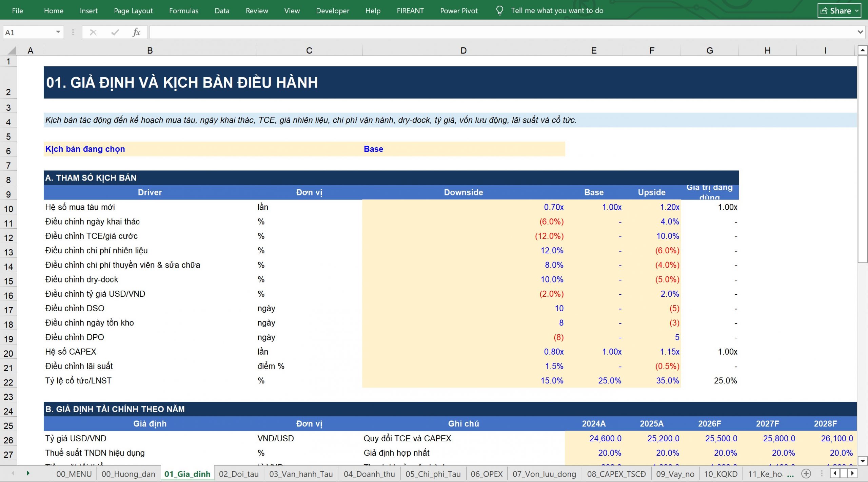Open the Review tab
868x482 pixels.
tap(257, 11)
